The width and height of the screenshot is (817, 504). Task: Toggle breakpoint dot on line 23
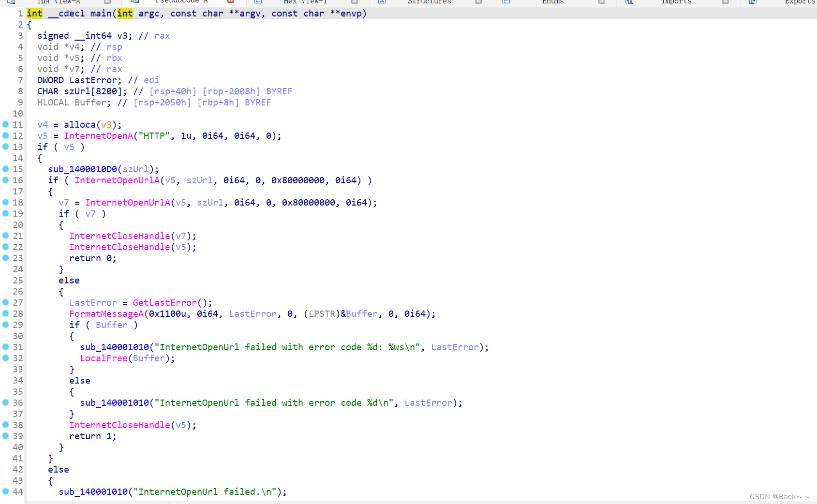[6, 258]
